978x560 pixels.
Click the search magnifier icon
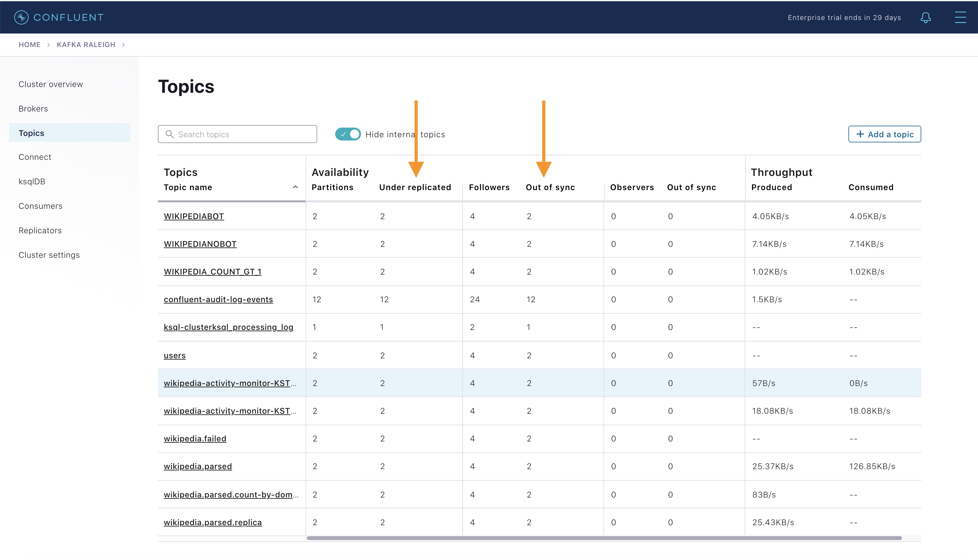click(169, 134)
